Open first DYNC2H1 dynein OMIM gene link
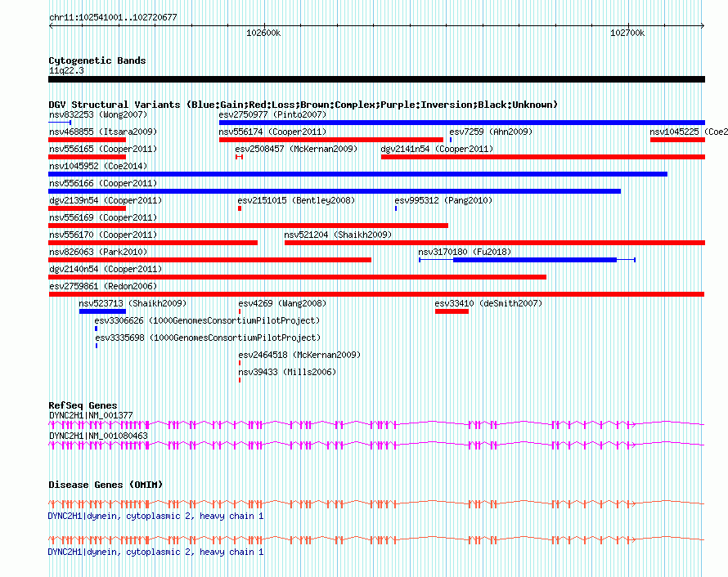Image resolution: width=728 pixels, height=577 pixels. [x=155, y=516]
